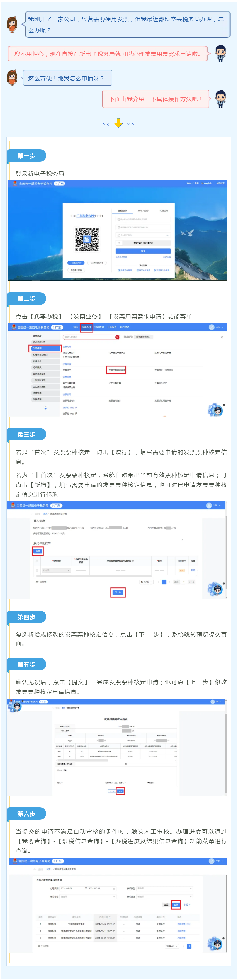Click the 发票用票需求申请 menu link
Screen dimensions: 238x980
[116, 370]
